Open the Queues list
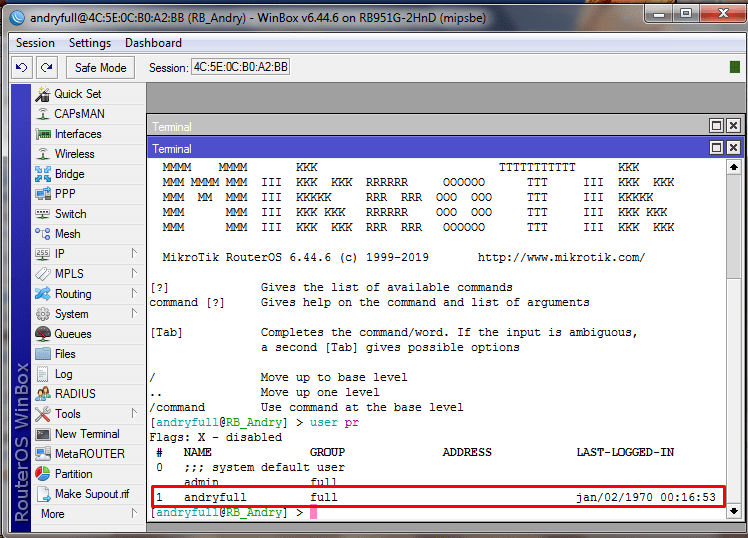The image size is (748, 538). [72, 334]
